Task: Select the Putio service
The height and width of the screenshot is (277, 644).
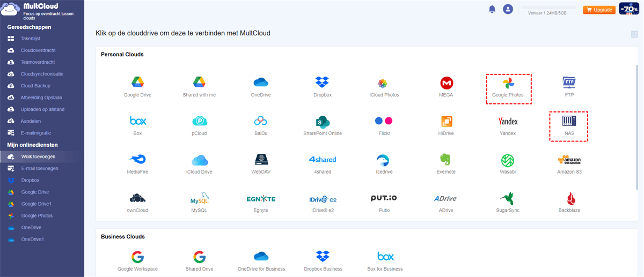Action: coord(384,198)
